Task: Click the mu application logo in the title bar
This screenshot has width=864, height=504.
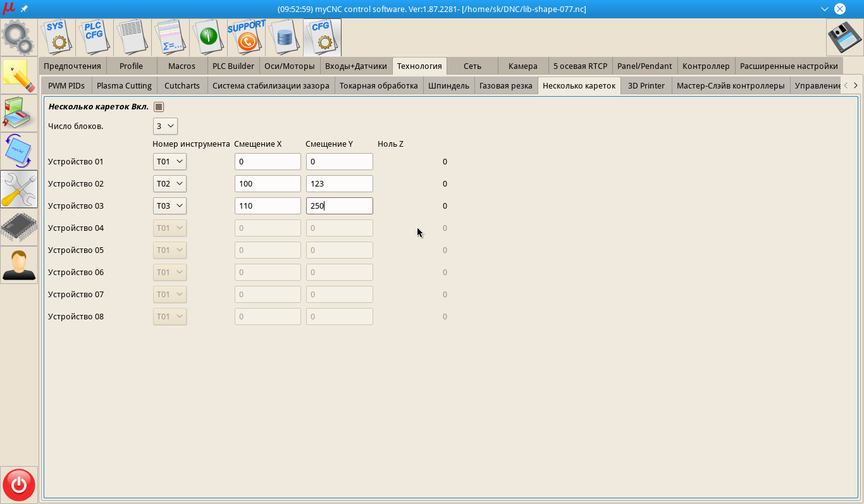Action: tap(9, 9)
